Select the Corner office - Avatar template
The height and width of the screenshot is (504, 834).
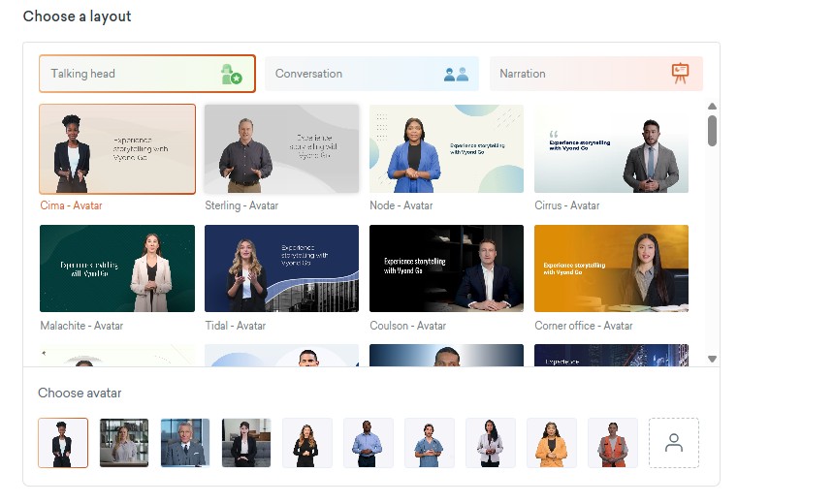point(611,268)
